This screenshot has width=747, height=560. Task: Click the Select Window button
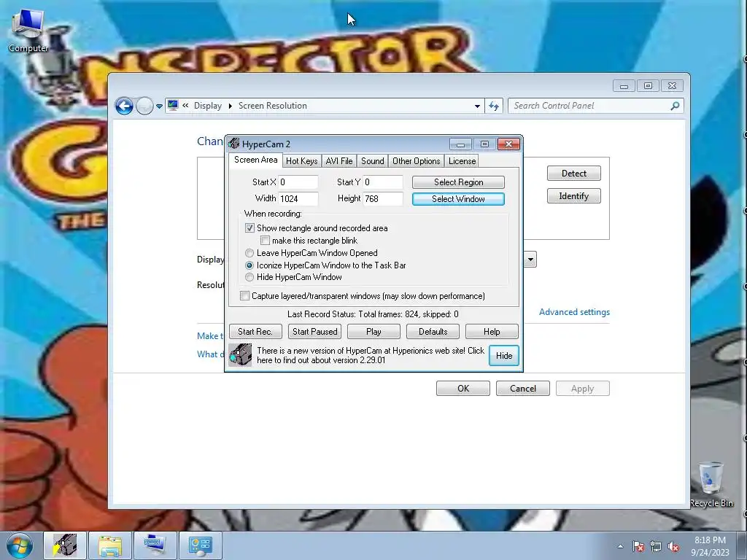coord(458,198)
